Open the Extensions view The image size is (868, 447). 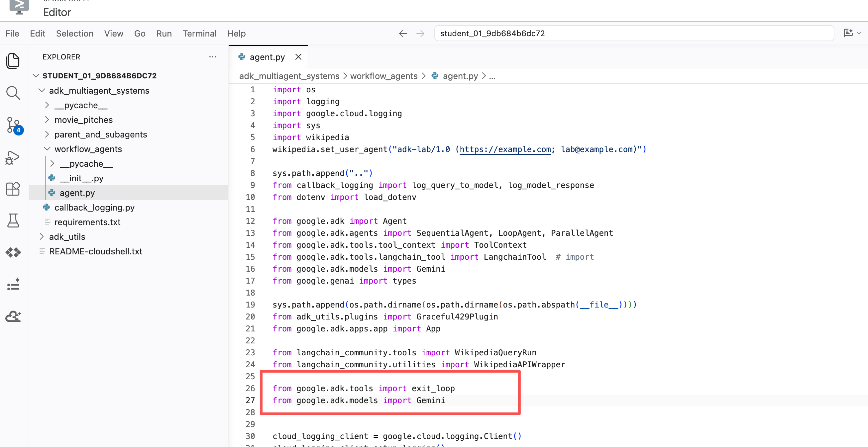click(13, 189)
